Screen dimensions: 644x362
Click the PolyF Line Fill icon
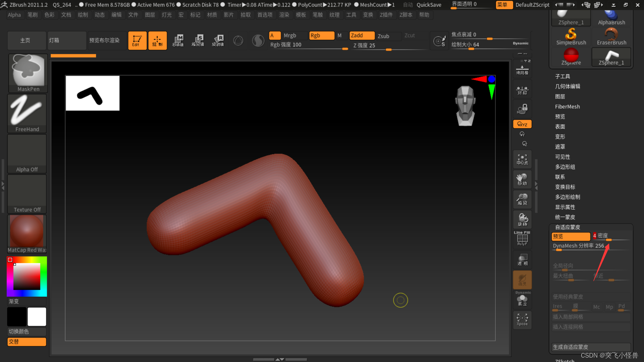click(522, 239)
